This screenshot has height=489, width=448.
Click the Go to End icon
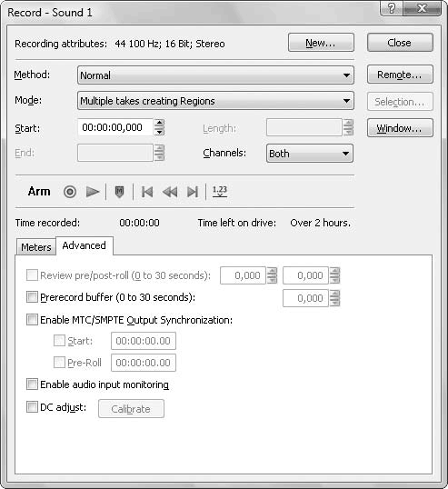click(x=193, y=192)
